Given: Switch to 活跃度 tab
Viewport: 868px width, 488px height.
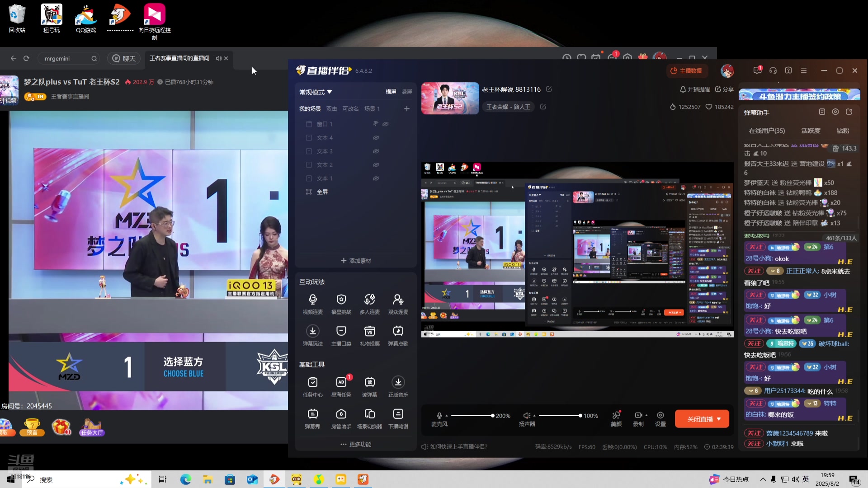Looking at the screenshot, I should tap(811, 131).
